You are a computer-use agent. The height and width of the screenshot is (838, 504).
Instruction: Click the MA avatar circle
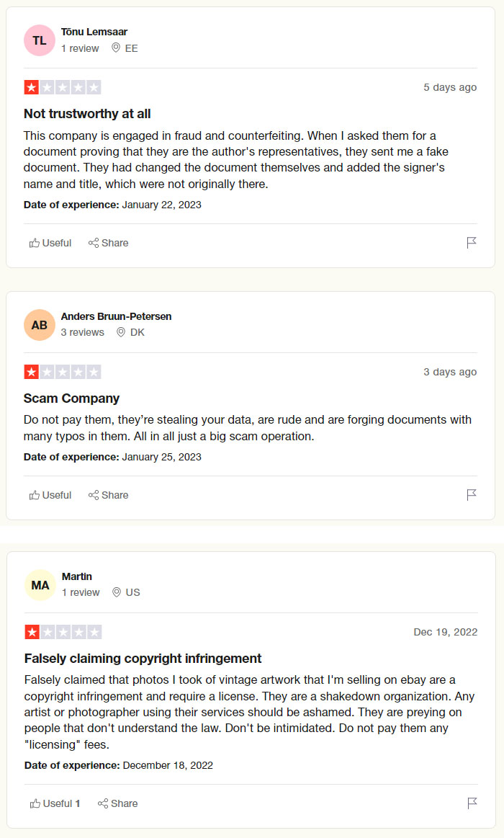tap(40, 584)
